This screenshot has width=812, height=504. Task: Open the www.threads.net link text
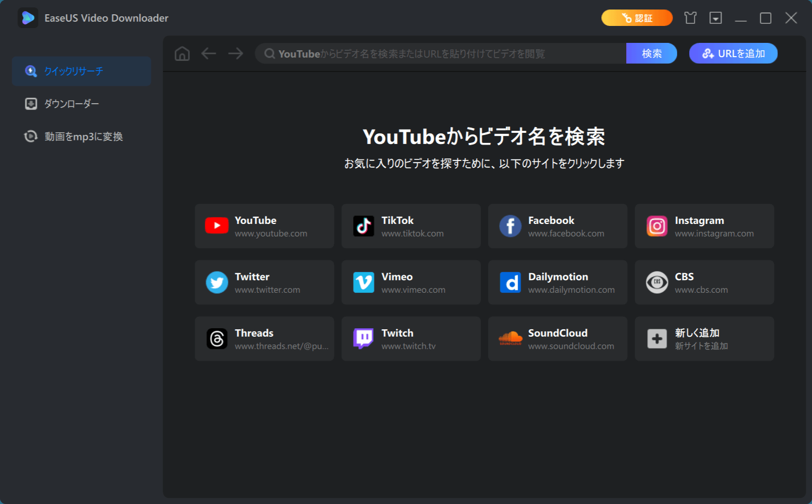[x=282, y=346]
